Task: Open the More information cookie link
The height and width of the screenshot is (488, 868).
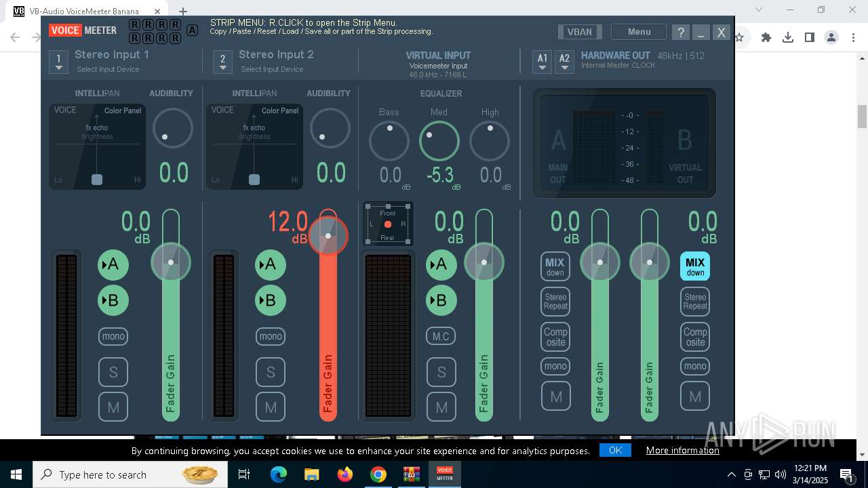Action: (x=683, y=450)
